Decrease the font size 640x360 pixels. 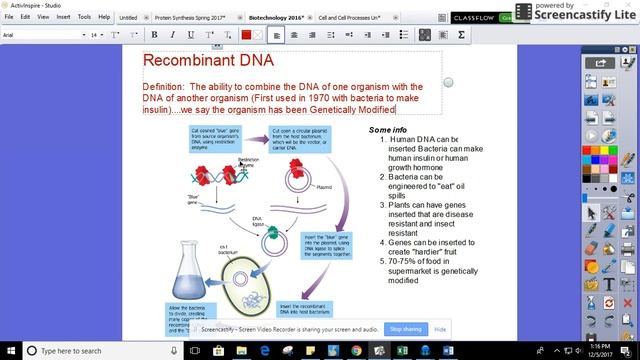[133, 35]
